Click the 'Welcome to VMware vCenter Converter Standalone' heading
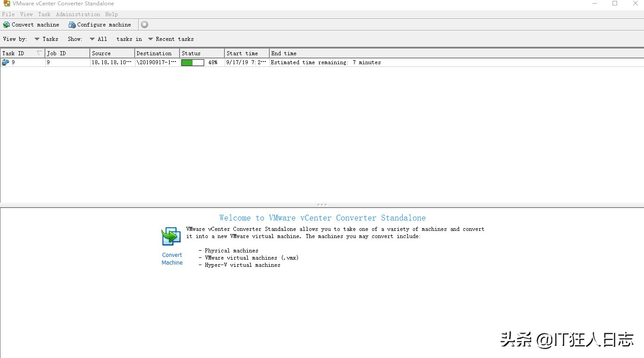 [323, 218]
